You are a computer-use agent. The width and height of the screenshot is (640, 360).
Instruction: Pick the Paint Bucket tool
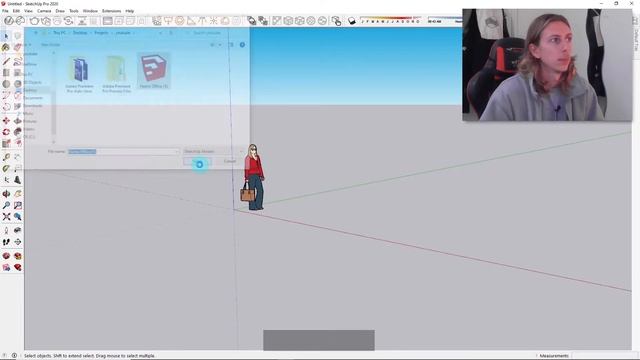[x=6, y=48]
